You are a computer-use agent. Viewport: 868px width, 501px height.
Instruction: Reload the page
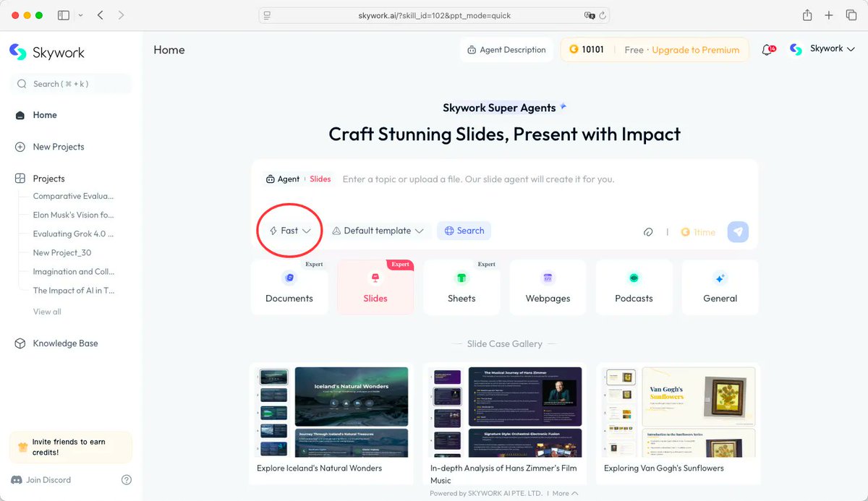(603, 15)
